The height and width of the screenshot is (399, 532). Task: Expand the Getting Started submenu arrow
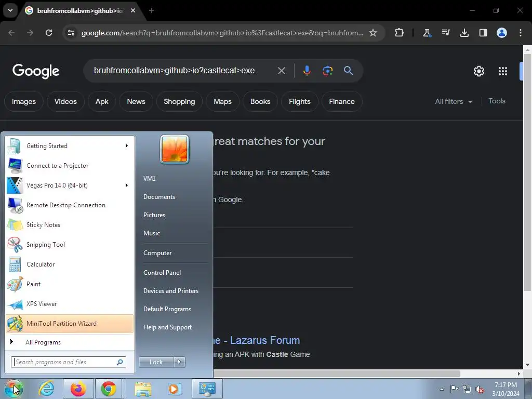point(127,146)
